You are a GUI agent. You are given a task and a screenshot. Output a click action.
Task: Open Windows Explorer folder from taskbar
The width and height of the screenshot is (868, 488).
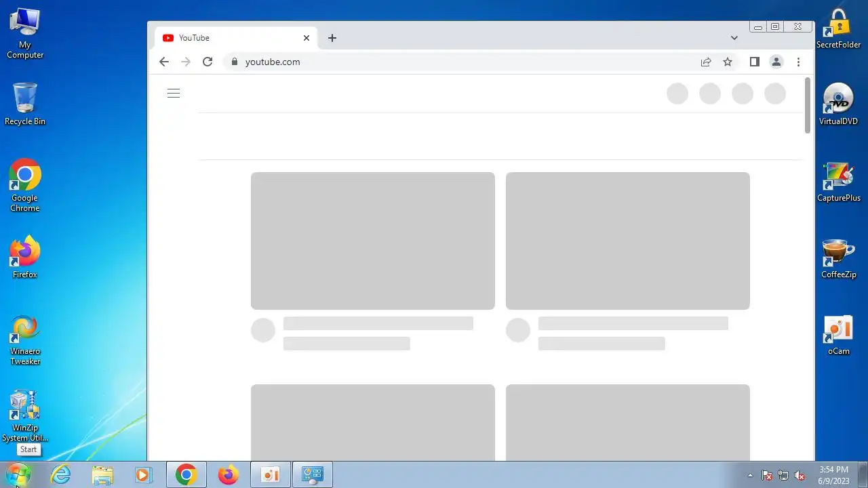click(x=102, y=474)
